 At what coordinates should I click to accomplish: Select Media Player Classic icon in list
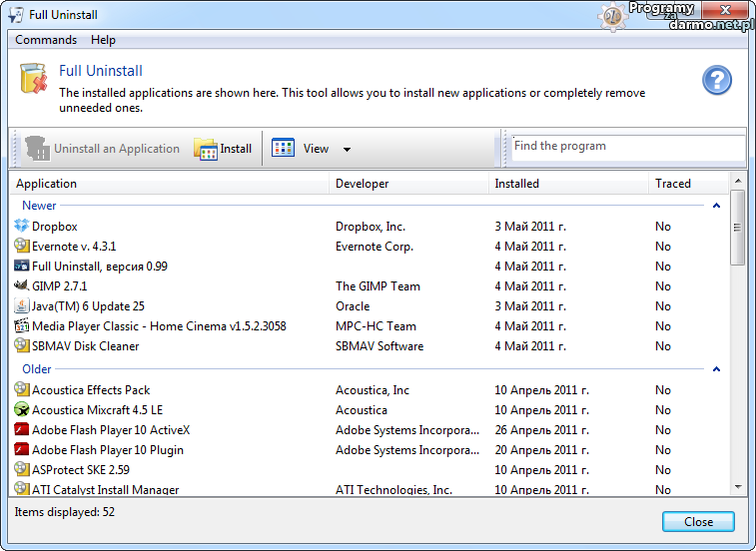pos(22,326)
